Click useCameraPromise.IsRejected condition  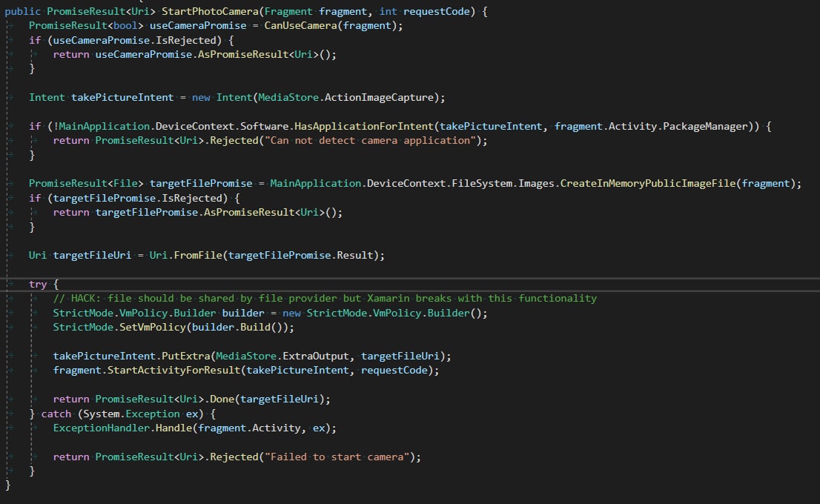click(x=134, y=40)
